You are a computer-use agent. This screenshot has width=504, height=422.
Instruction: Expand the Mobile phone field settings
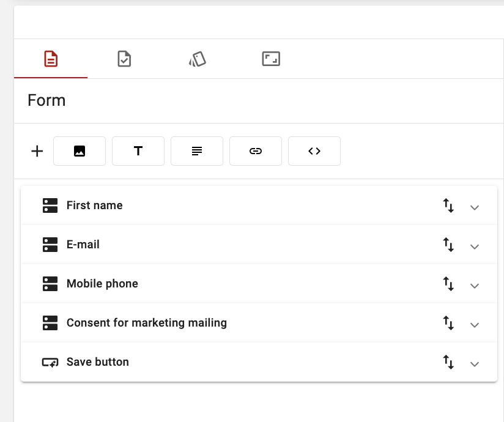475,285
